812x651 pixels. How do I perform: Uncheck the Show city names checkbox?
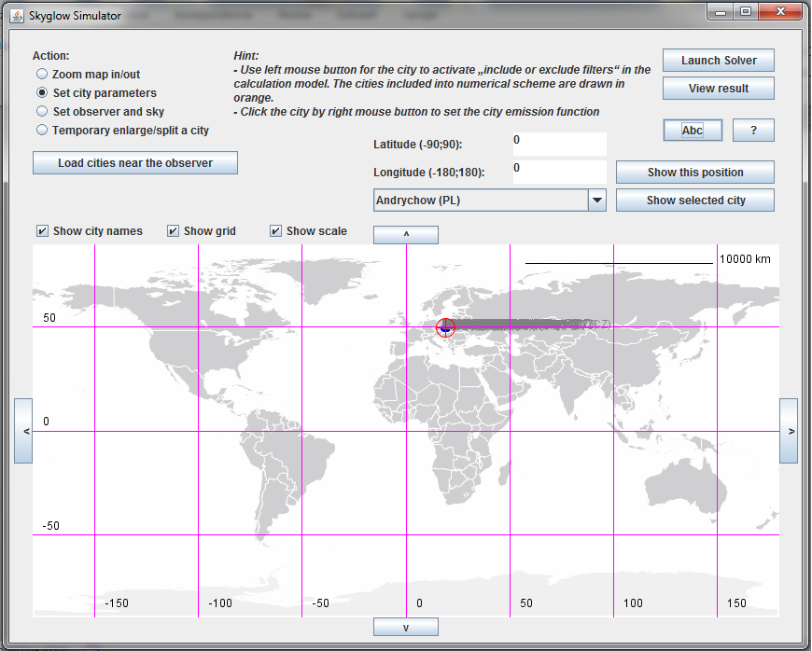coord(43,231)
